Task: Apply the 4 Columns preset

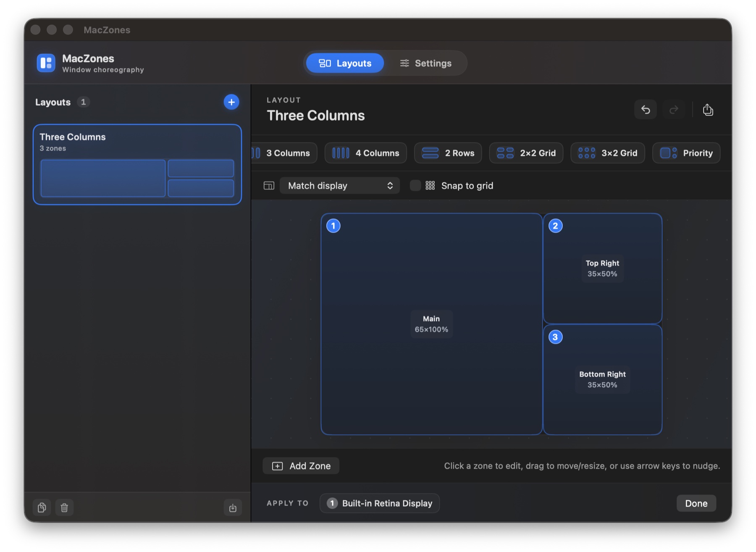Action: [366, 153]
